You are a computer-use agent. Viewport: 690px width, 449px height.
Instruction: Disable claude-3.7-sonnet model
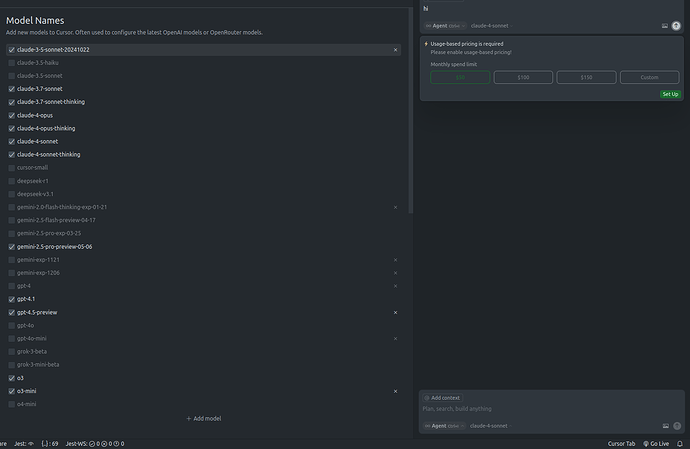tap(11, 89)
